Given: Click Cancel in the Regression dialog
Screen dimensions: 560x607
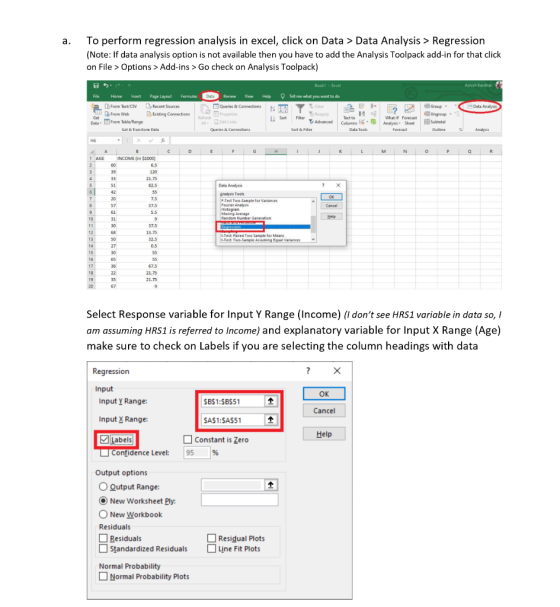Looking at the screenshot, I should click(x=324, y=411).
